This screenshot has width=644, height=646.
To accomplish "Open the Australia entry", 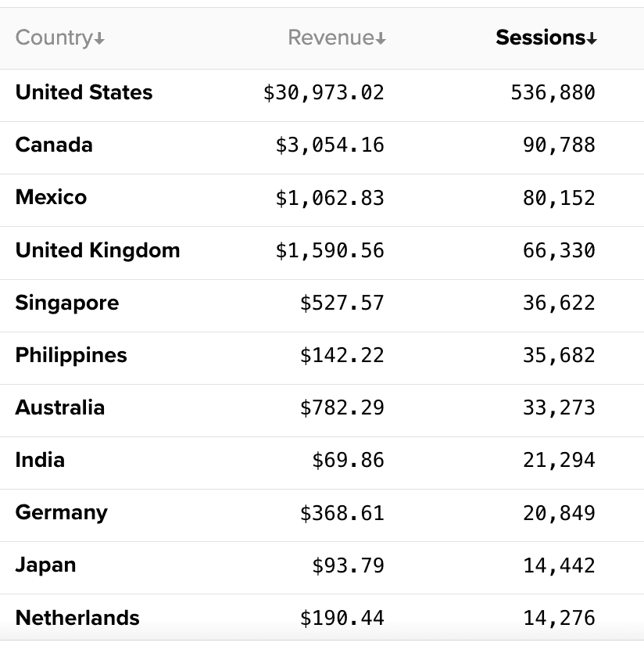I will [59, 407].
